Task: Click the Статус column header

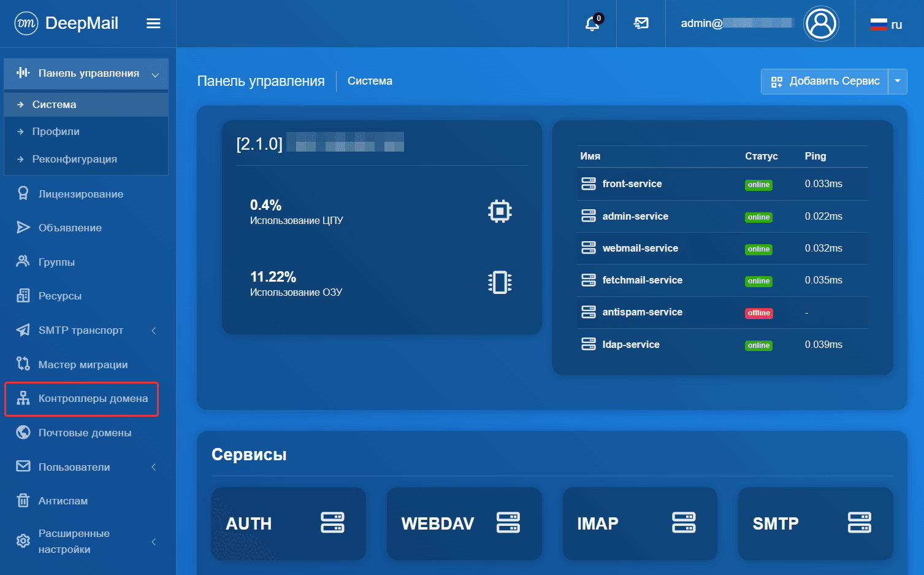Action: [762, 156]
